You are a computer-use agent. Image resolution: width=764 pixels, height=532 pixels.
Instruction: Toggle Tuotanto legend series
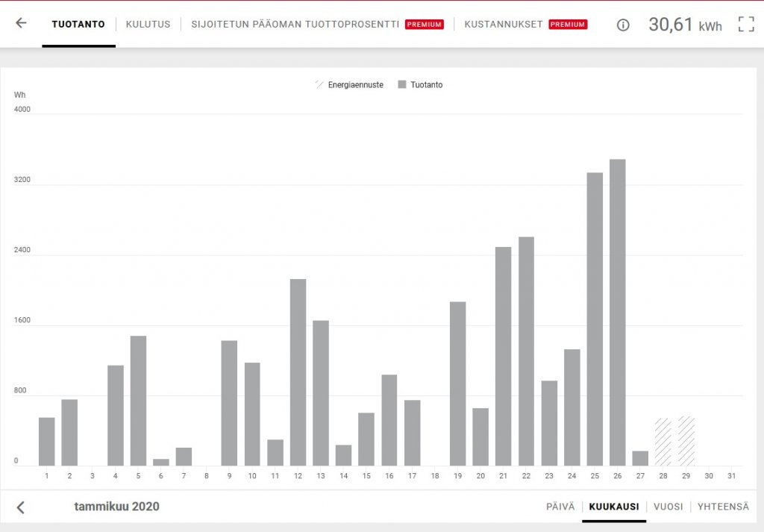[420, 85]
